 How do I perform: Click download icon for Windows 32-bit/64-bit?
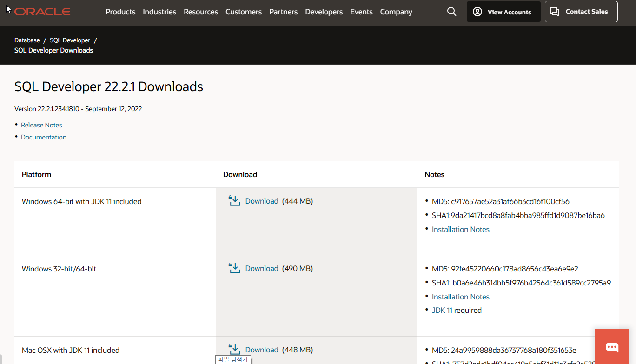235,268
